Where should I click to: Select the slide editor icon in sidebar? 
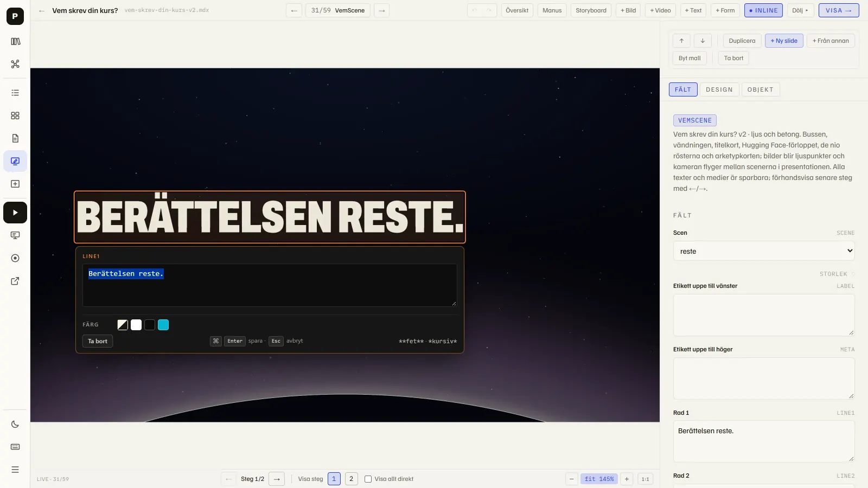(15, 161)
